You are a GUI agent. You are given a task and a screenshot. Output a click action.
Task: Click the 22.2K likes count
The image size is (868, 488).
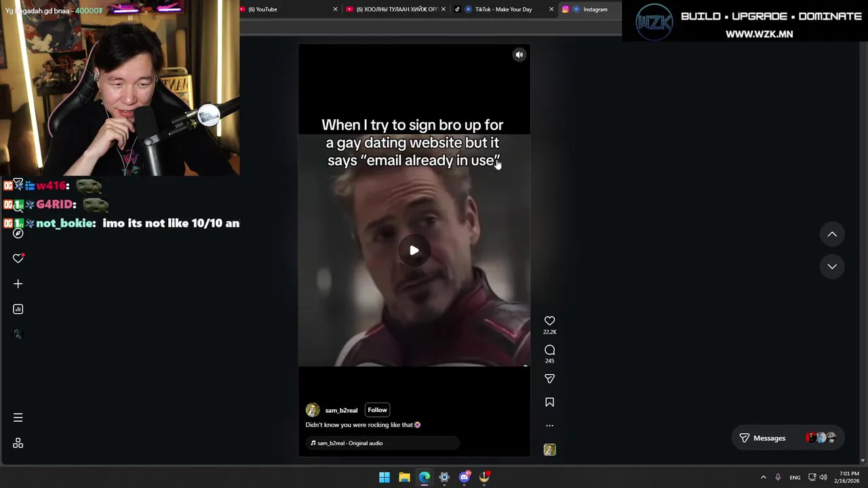pyautogui.click(x=549, y=332)
